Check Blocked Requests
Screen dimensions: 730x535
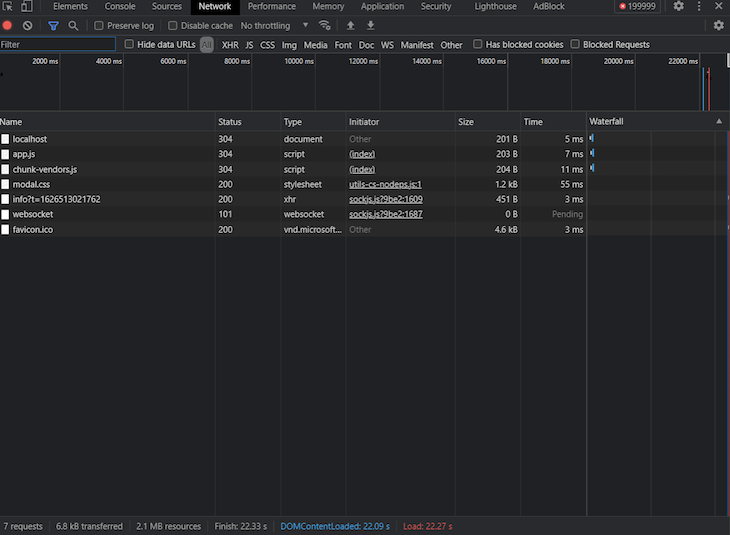click(x=575, y=44)
